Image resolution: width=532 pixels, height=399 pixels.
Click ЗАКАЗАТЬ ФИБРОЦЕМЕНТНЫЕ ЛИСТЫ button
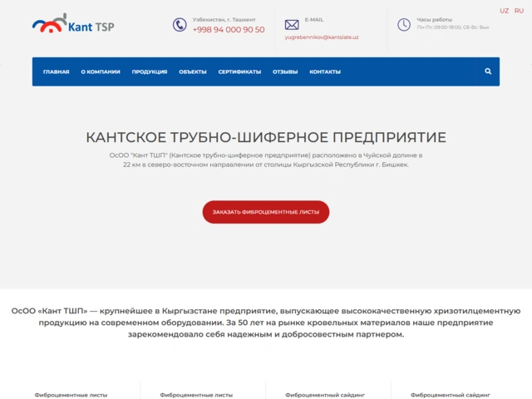266,212
